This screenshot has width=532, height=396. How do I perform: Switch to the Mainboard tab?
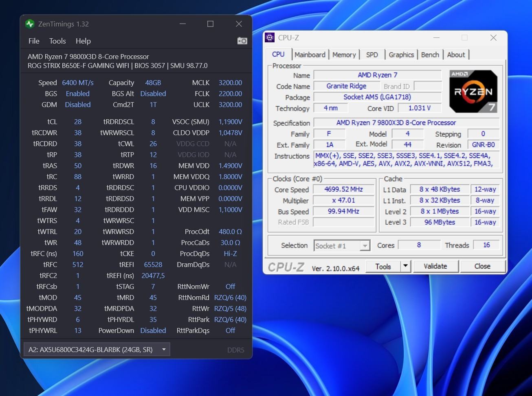tap(310, 55)
